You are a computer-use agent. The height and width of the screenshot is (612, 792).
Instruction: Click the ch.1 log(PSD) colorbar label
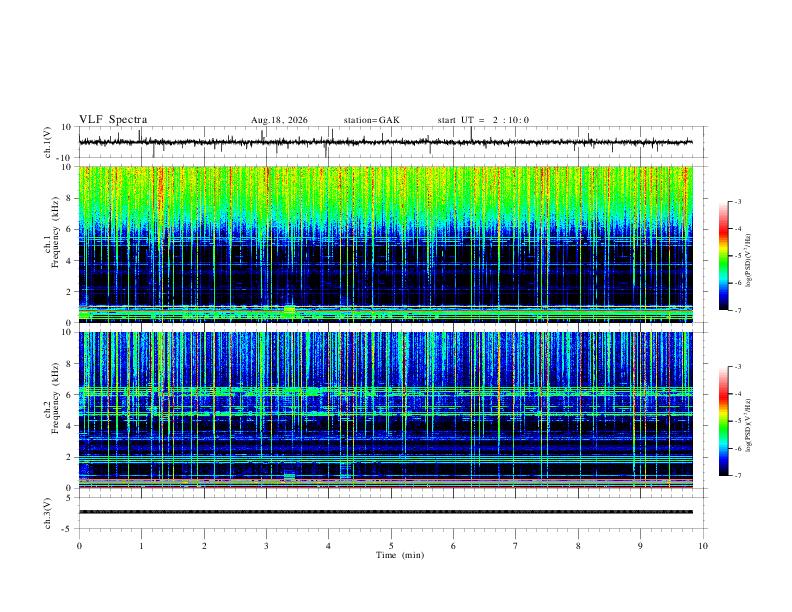tap(749, 261)
